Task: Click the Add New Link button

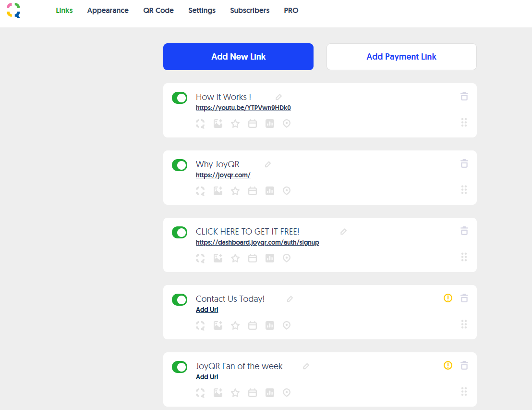Action: (238, 57)
